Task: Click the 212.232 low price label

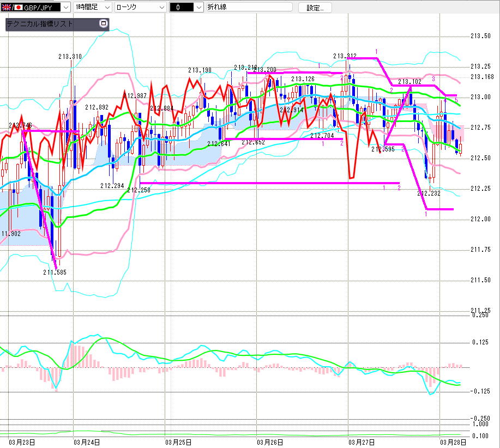Action: click(x=429, y=192)
